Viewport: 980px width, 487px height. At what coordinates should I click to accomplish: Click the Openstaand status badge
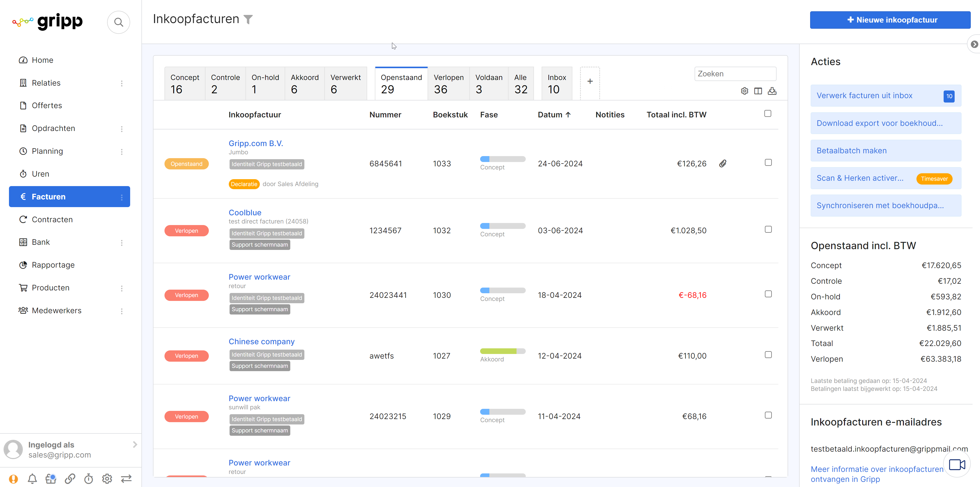[x=187, y=164]
